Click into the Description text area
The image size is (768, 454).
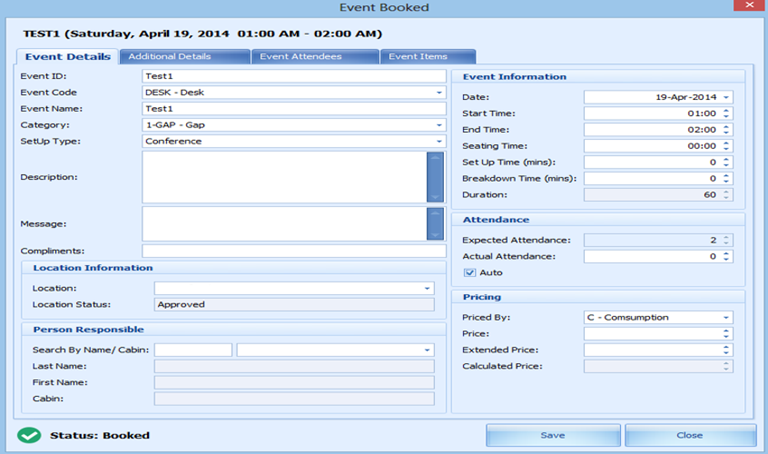[x=284, y=177]
